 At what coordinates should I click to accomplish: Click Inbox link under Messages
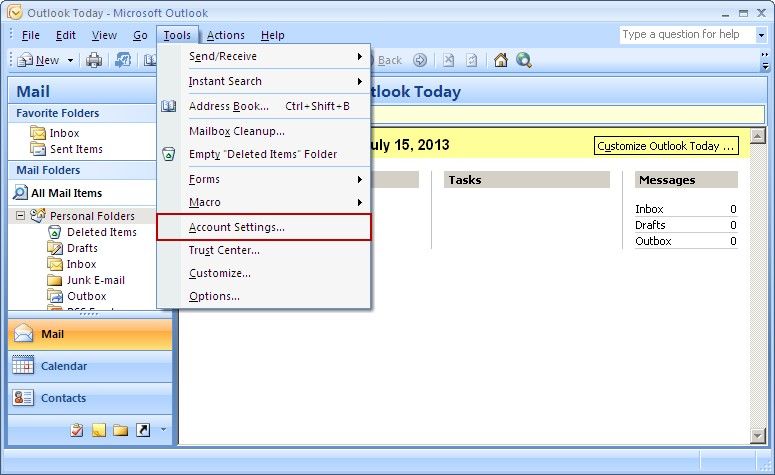click(649, 209)
